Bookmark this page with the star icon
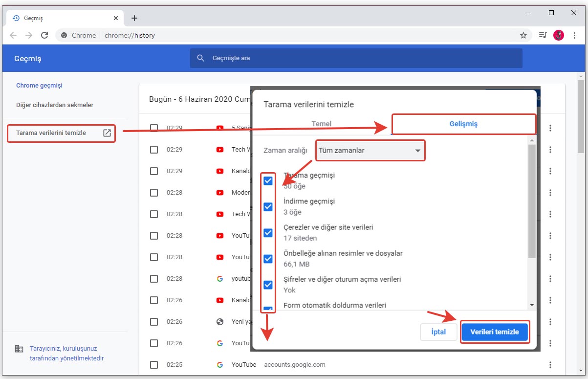 [523, 35]
